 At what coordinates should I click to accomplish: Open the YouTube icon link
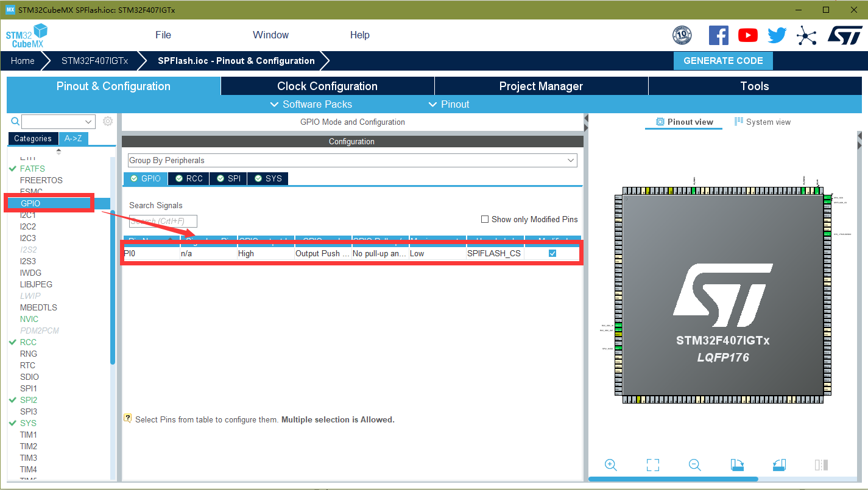(748, 35)
